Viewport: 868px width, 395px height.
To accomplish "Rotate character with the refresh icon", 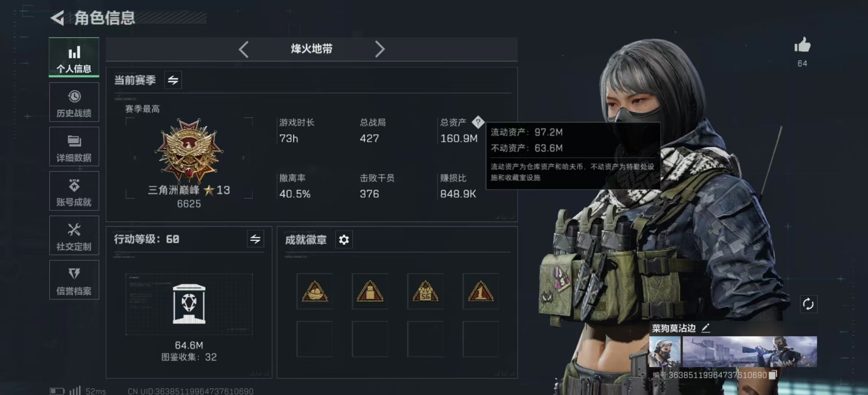I will (808, 304).
